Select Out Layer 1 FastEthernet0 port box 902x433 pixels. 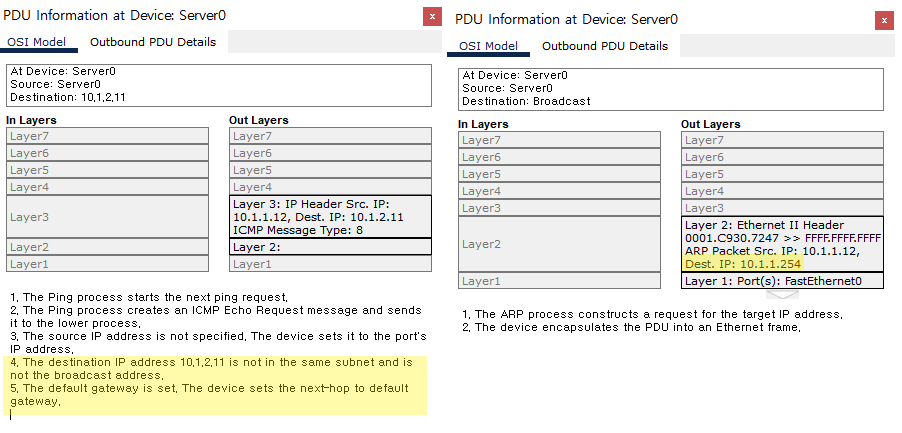[782, 281]
